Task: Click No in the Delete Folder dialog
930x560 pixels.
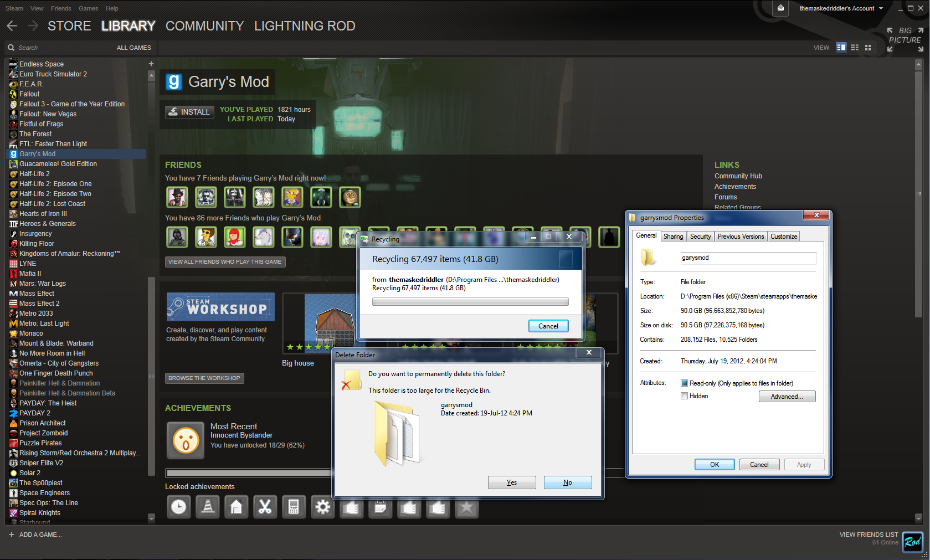Action: (x=568, y=482)
